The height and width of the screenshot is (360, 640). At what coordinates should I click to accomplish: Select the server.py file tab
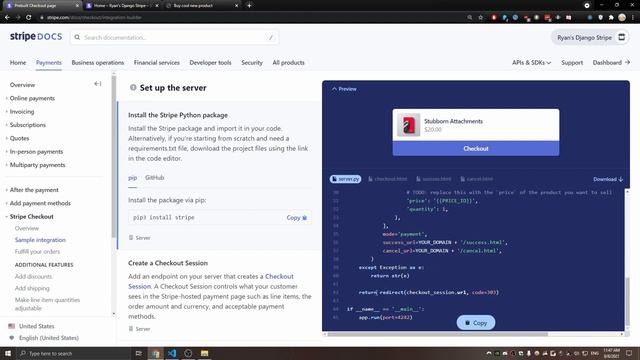pyautogui.click(x=345, y=179)
